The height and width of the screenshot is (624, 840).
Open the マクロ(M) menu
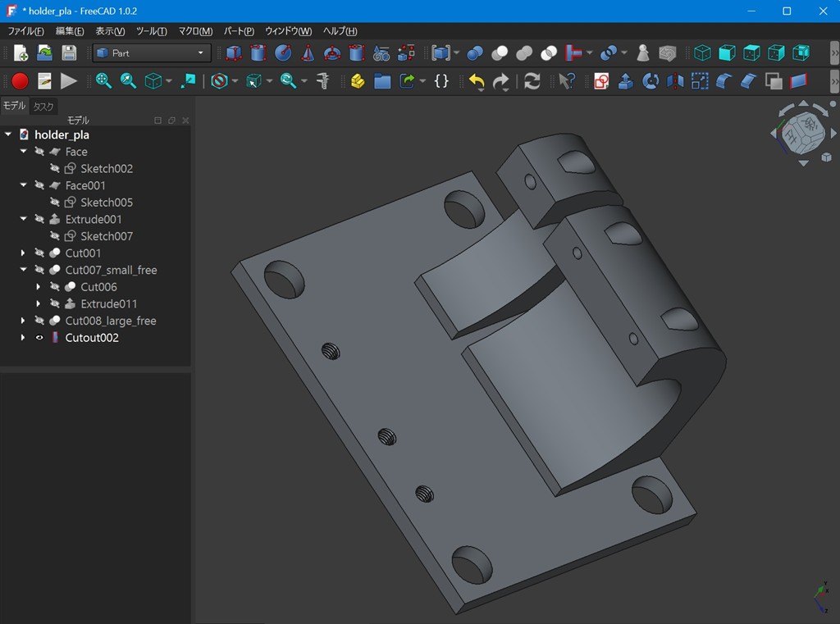(x=195, y=31)
